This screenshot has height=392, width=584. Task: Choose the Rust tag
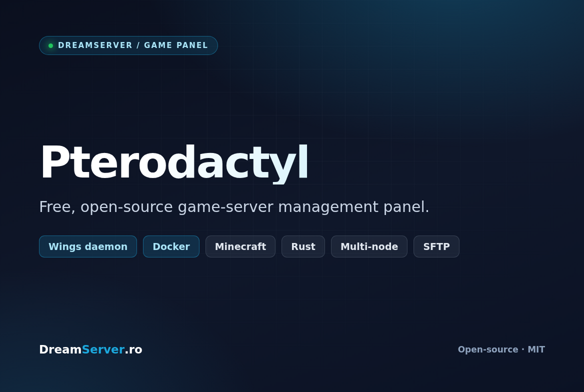pyautogui.click(x=303, y=246)
